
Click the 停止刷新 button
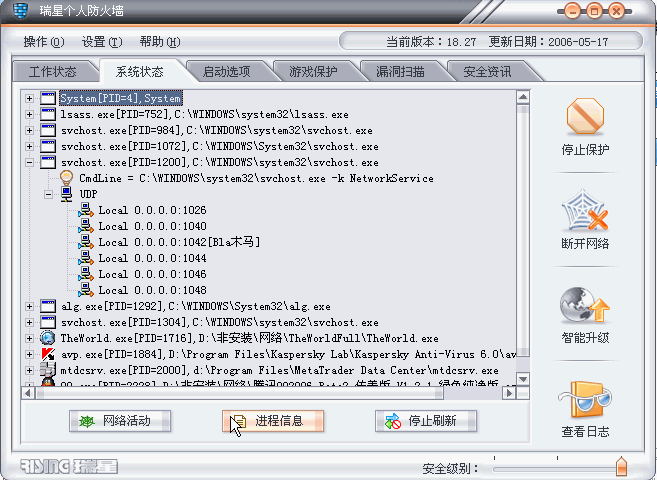(x=426, y=421)
